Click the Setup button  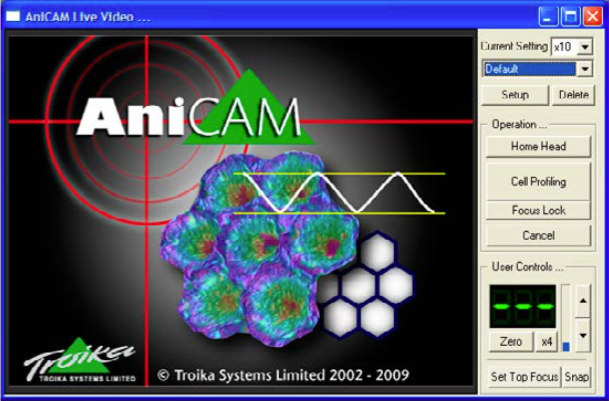pos(515,95)
